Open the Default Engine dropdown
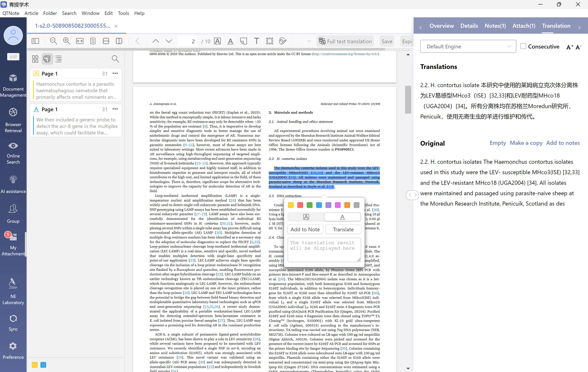This screenshot has width=588, height=372. click(468, 46)
